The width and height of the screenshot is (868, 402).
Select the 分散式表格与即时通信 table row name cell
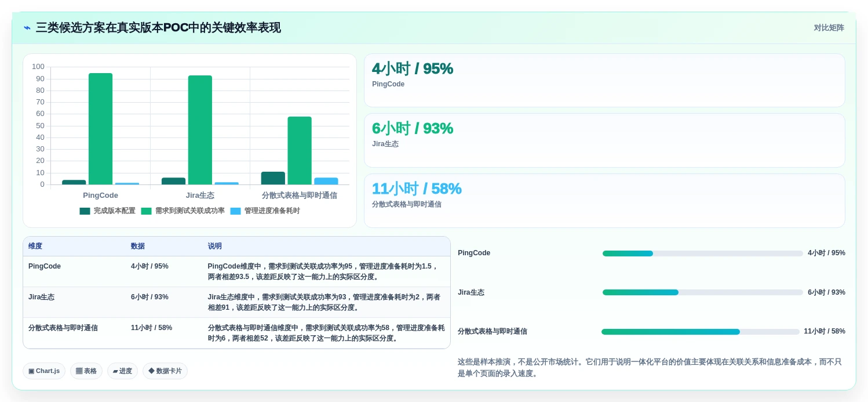(63, 328)
